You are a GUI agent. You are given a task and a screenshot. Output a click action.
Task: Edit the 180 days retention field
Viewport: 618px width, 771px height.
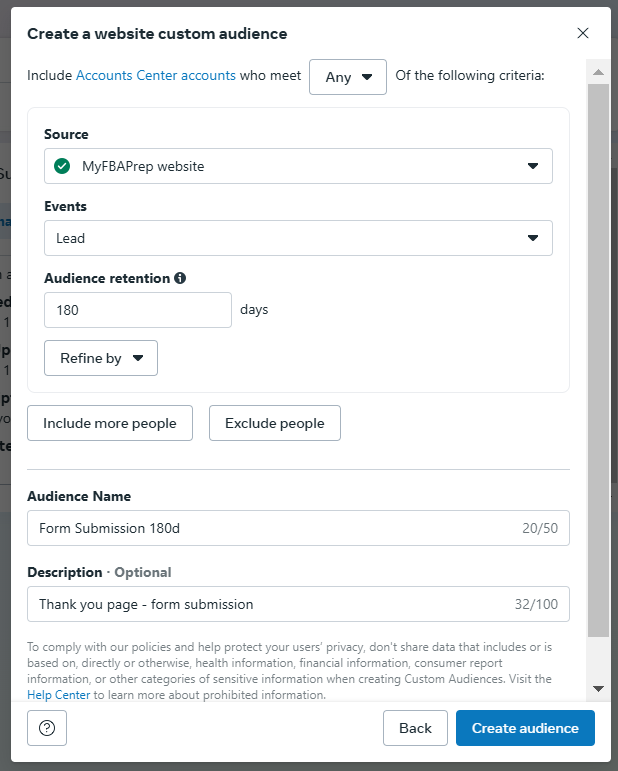point(138,310)
